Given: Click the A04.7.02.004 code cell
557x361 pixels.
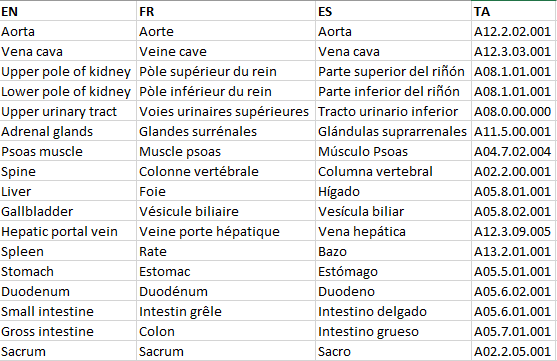Looking at the screenshot, I should (x=514, y=152).
